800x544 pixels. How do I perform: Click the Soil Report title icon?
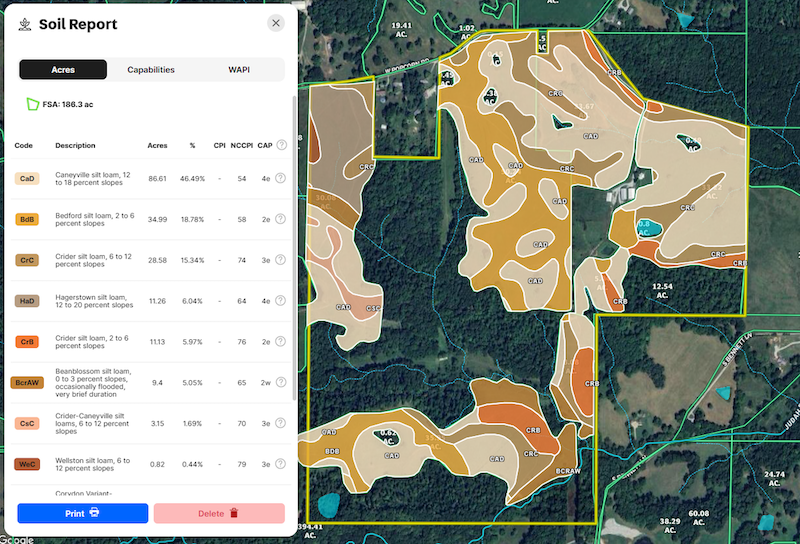[24, 24]
